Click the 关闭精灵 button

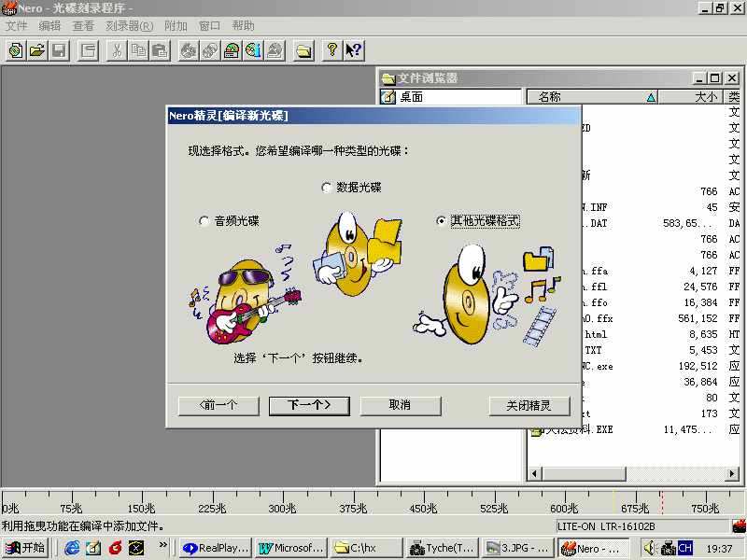click(529, 405)
